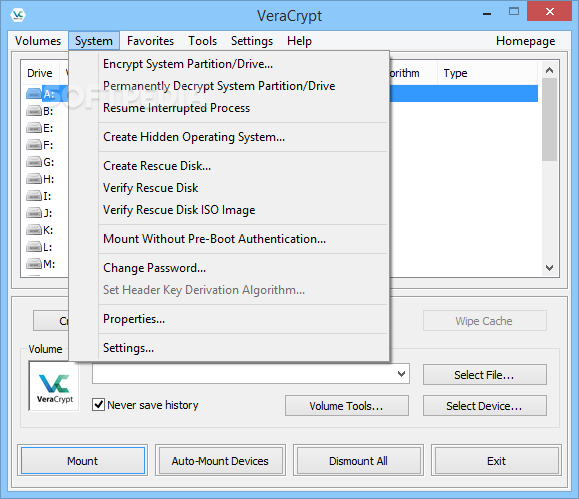Select the I: drive icon

pos(34,196)
